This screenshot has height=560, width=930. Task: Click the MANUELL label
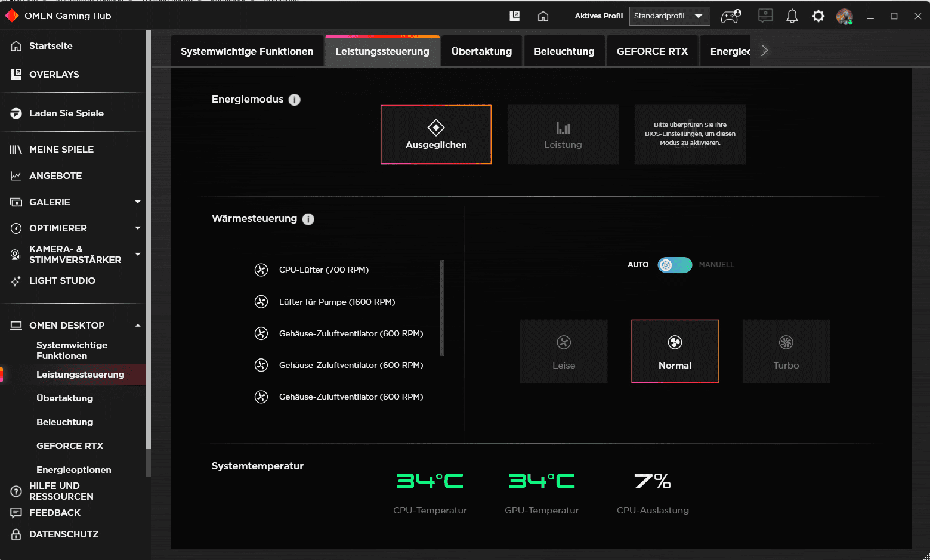tap(716, 265)
